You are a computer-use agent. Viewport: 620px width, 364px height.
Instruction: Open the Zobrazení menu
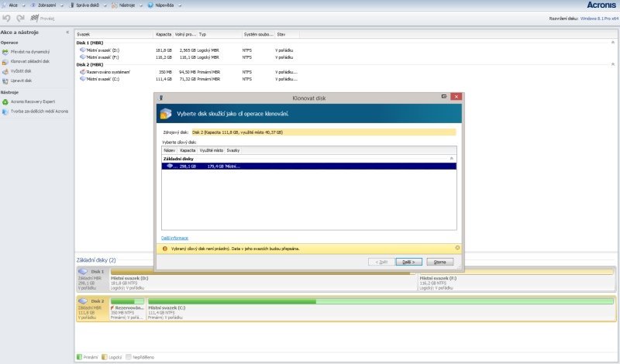point(46,5)
